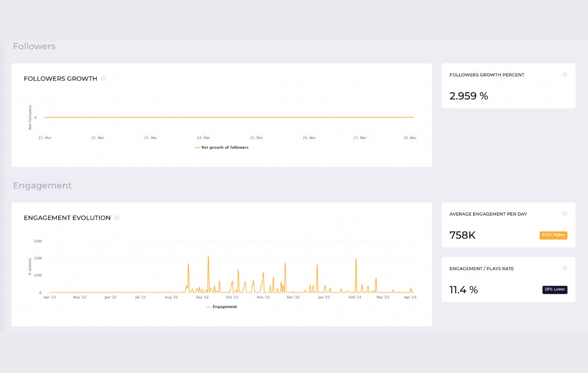
Task: Click the "Oct '22" axis label
Action: tap(232, 297)
